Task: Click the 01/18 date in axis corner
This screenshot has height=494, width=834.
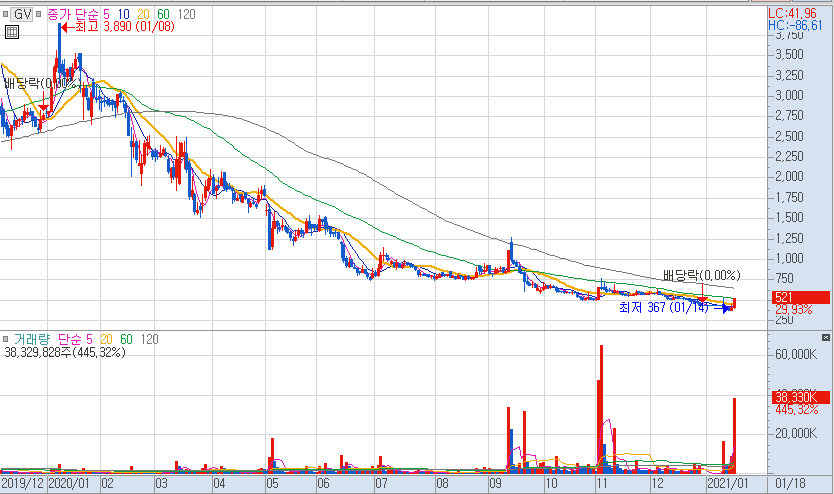Action: pyautogui.click(x=790, y=483)
